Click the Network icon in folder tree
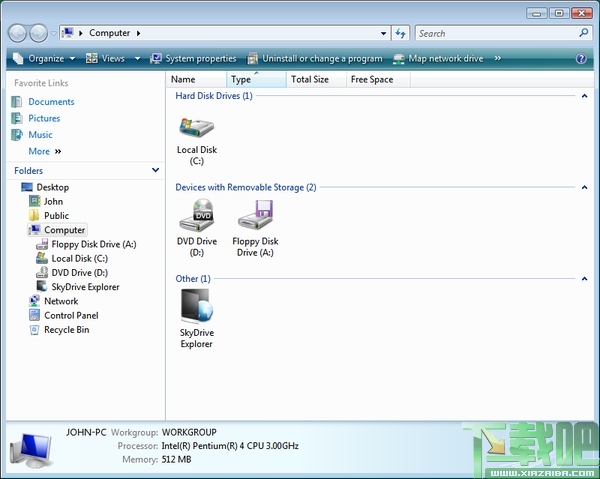Viewport: 600px width, 479px height. (34, 301)
